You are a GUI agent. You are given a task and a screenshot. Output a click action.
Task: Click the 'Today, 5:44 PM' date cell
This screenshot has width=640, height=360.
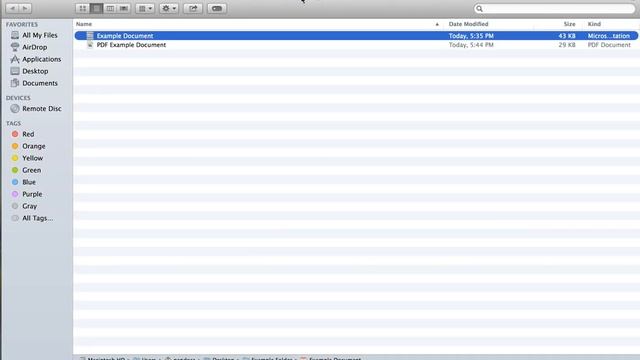click(x=471, y=45)
